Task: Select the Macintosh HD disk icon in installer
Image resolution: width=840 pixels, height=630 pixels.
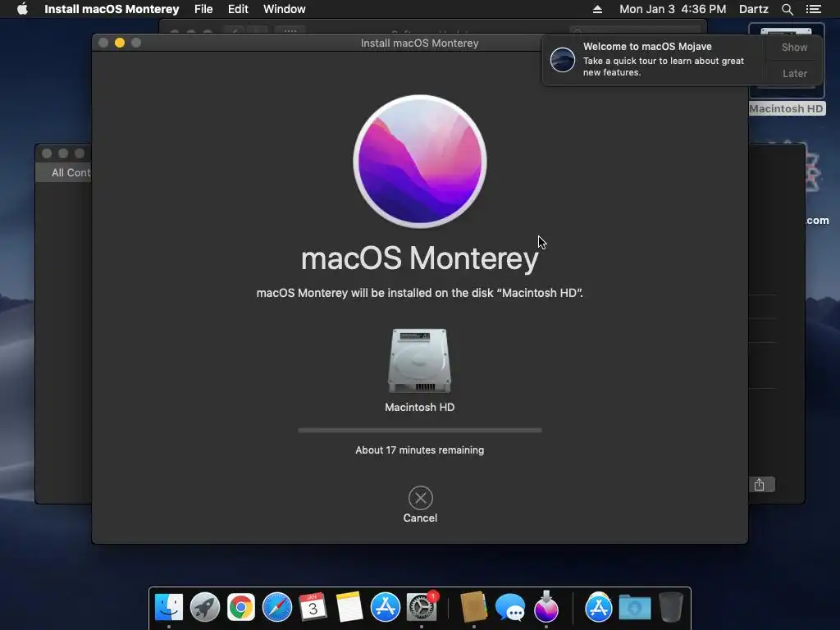Action: [x=419, y=361]
